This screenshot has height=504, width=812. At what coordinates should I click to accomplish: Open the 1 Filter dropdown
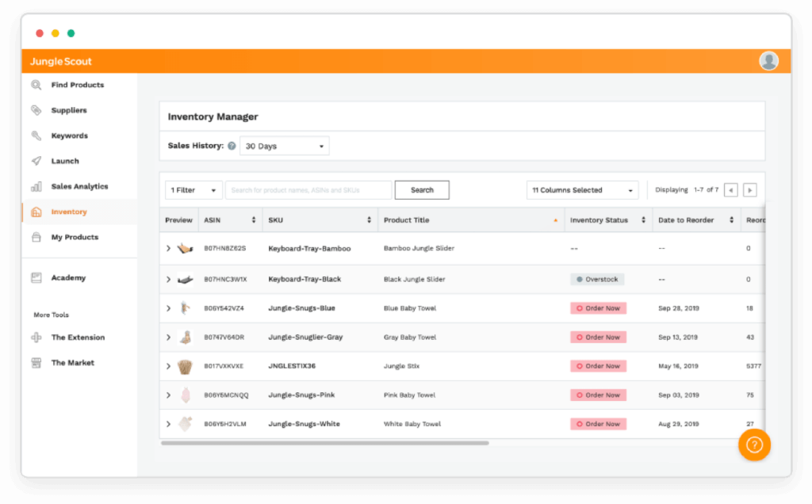pos(193,190)
